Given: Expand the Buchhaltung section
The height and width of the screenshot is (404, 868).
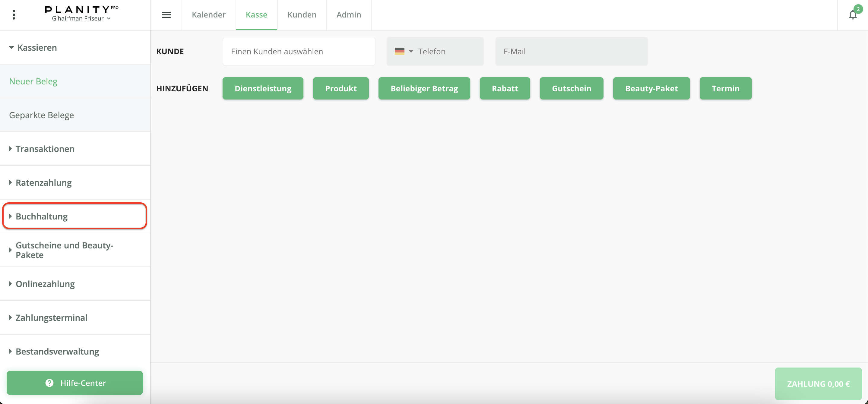Looking at the screenshot, I should click(41, 216).
